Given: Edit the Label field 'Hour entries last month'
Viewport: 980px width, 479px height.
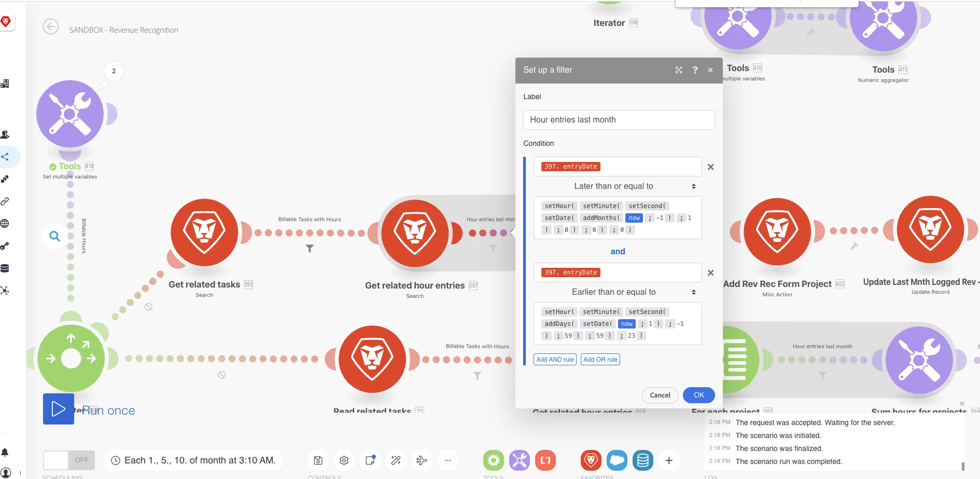Looking at the screenshot, I should pos(619,120).
